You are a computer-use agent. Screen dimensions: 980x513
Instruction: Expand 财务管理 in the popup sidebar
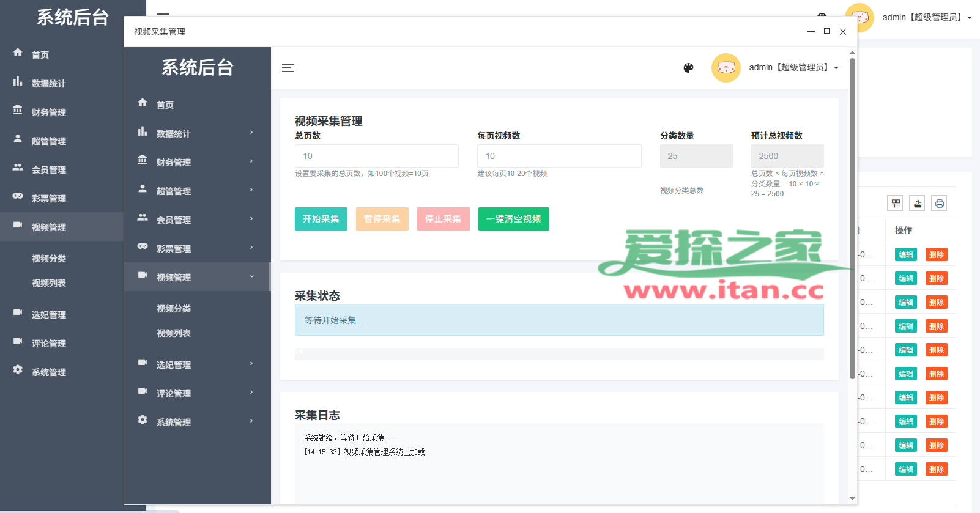click(x=197, y=162)
